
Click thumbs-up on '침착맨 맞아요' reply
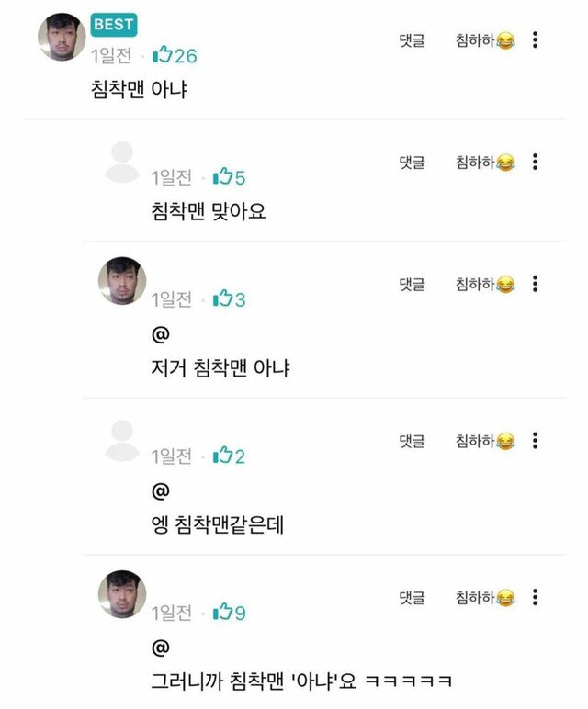pos(222,177)
